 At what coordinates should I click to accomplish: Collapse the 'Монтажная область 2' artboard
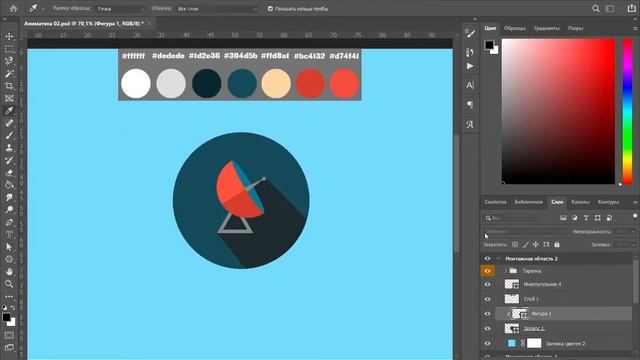point(498,258)
